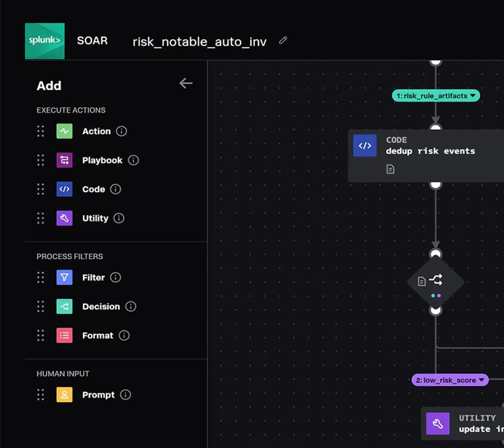504x448 pixels.
Task: Click the note icon inside the decision diamond
Action: click(x=422, y=281)
